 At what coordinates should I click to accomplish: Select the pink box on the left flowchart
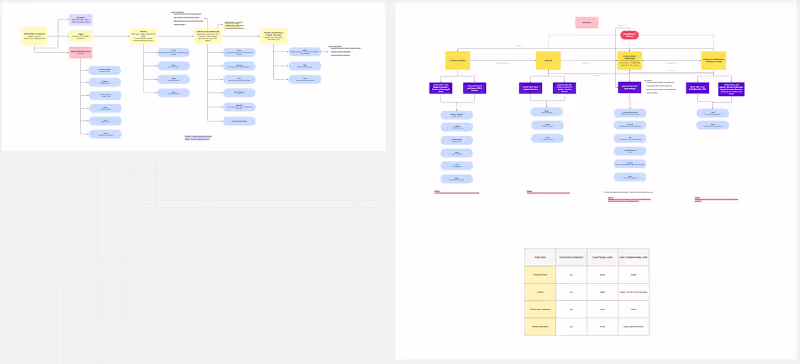81,53
